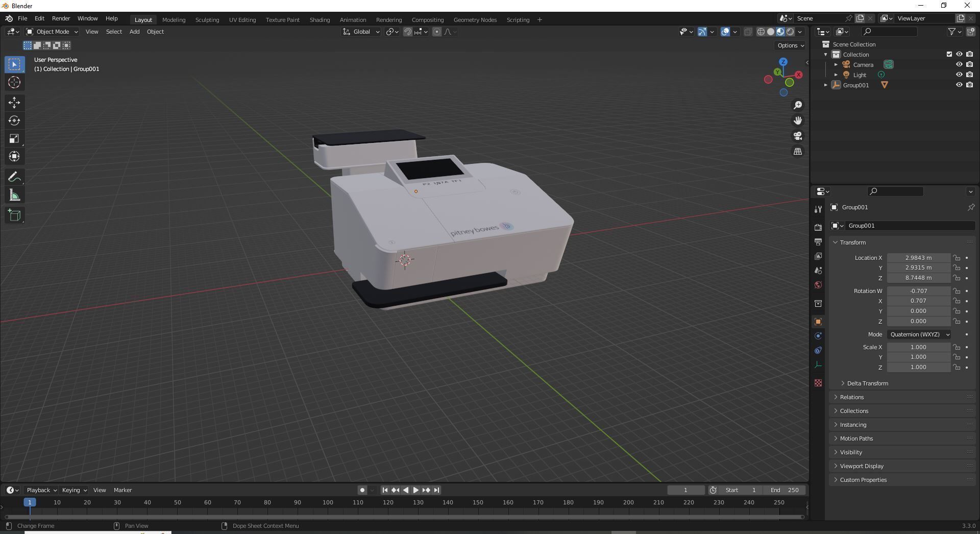The image size is (980, 534).
Task: Toggle viewport overlays
Action: pyautogui.click(x=725, y=32)
